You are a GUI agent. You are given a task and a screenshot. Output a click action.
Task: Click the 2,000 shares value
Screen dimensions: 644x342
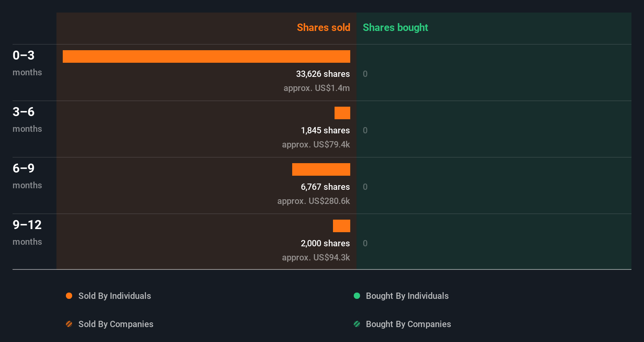(x=325, y=243)
